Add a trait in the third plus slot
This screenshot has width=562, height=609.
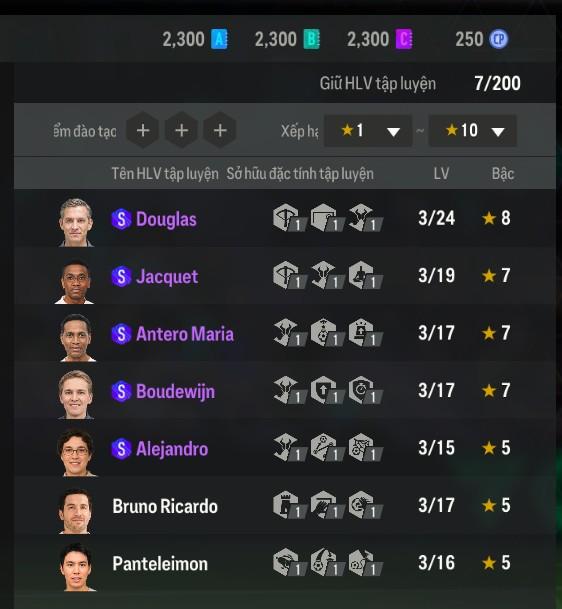click(x=220, y=130)
